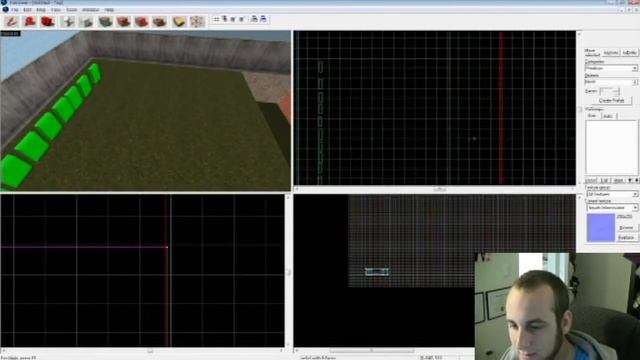Select the Entity tool

68,21
